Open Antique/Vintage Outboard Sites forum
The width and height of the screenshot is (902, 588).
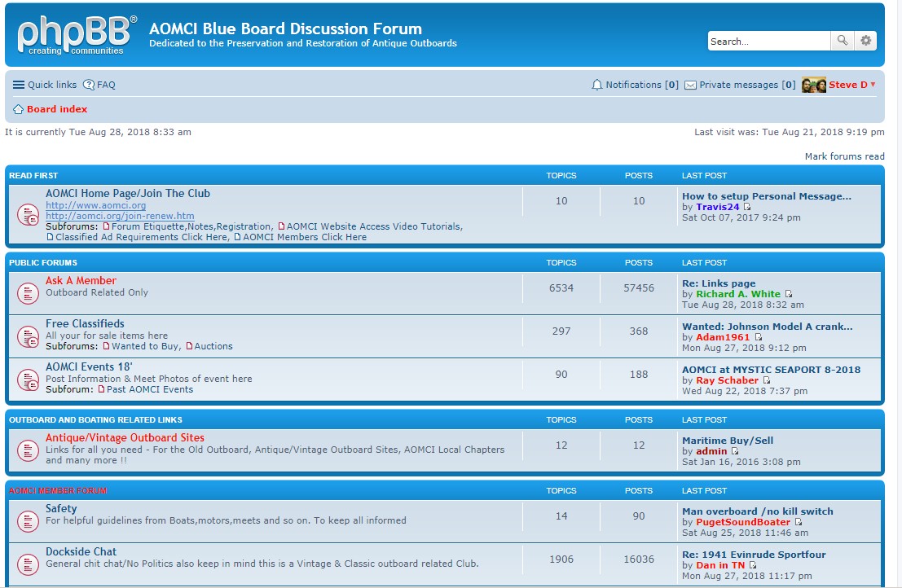125,437
